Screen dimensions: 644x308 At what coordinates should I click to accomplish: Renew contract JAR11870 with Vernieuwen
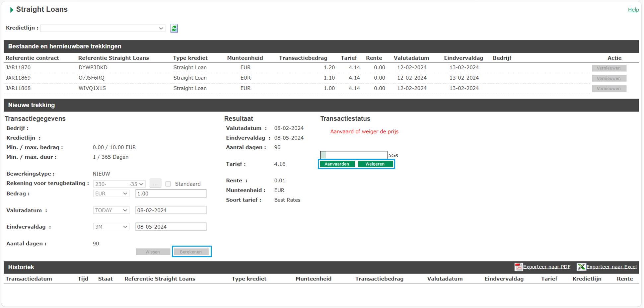[609, 68]
